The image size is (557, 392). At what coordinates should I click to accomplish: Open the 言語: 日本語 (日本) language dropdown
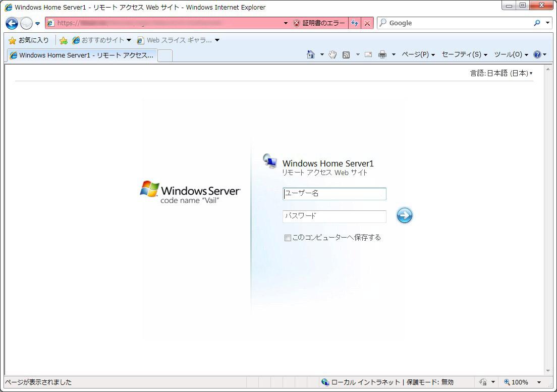point(501,73)
